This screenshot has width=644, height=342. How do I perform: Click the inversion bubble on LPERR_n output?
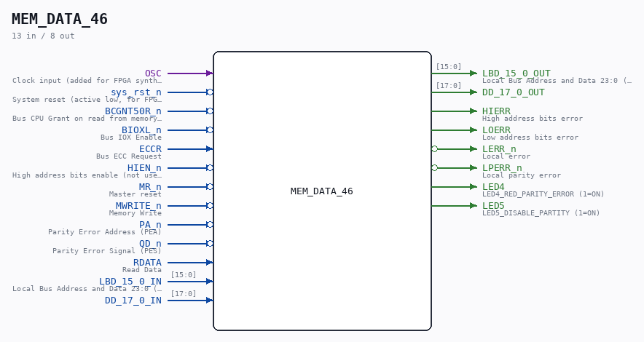[434, 167]
